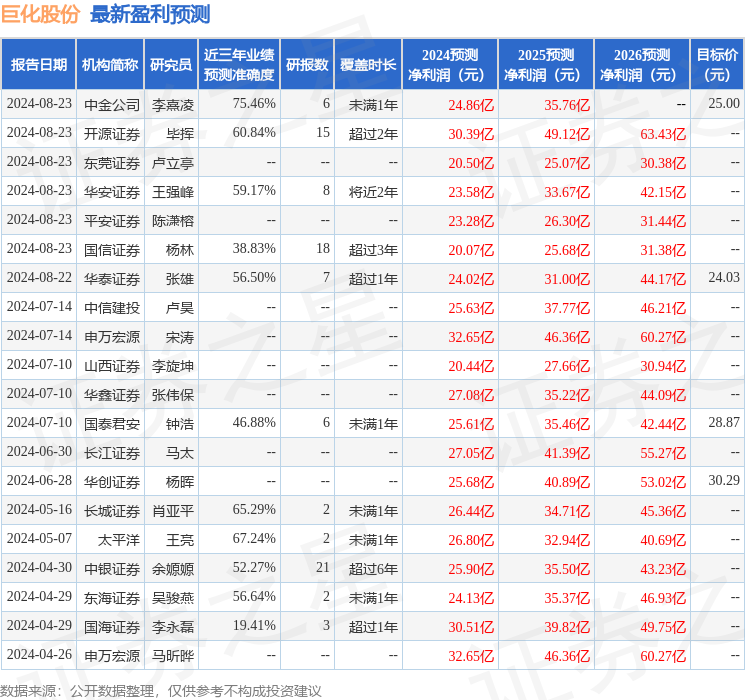The width and height of the screenshot is (745, 700).
Task: Select the 华安证券 institution cell
Action: click(x=112, y=192)
